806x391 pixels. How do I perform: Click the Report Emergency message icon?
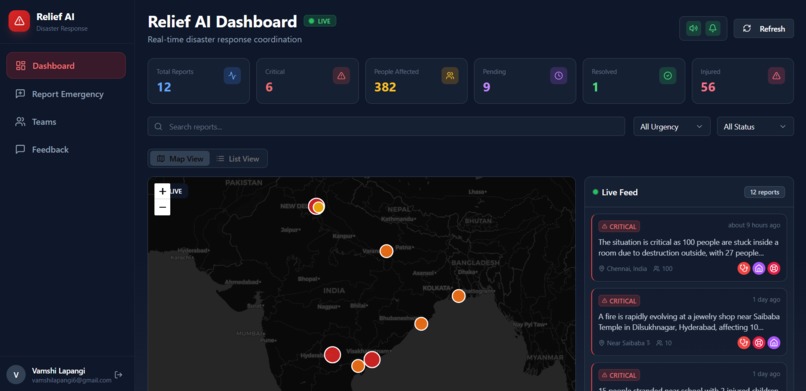(21, 94)
